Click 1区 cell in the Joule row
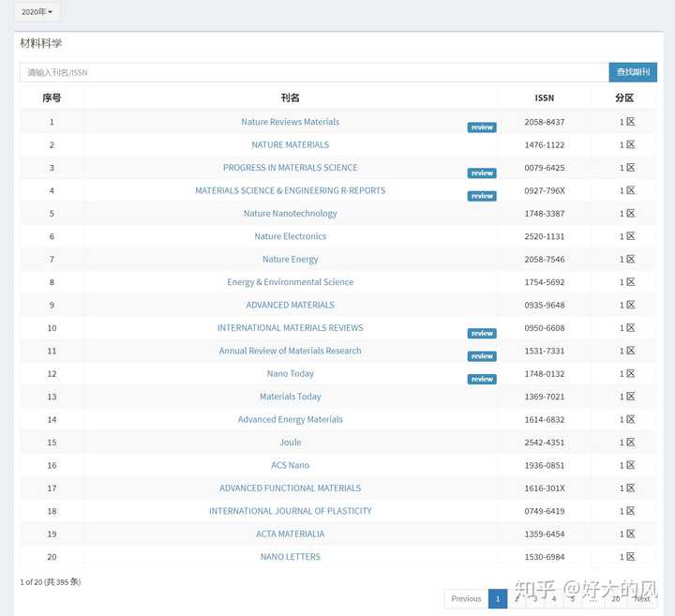Viewport: 675px width, 616px height. point(627,443)
